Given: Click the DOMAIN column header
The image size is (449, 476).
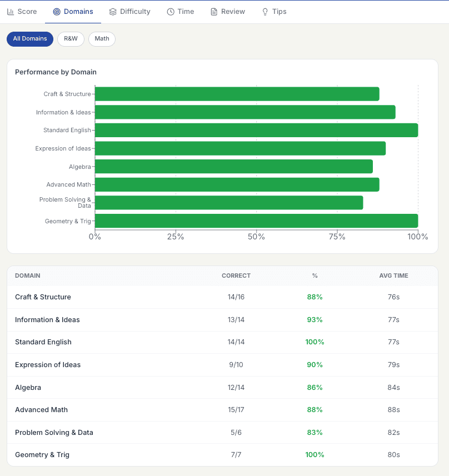Looking at the screenshot, I should click(27, 275).
